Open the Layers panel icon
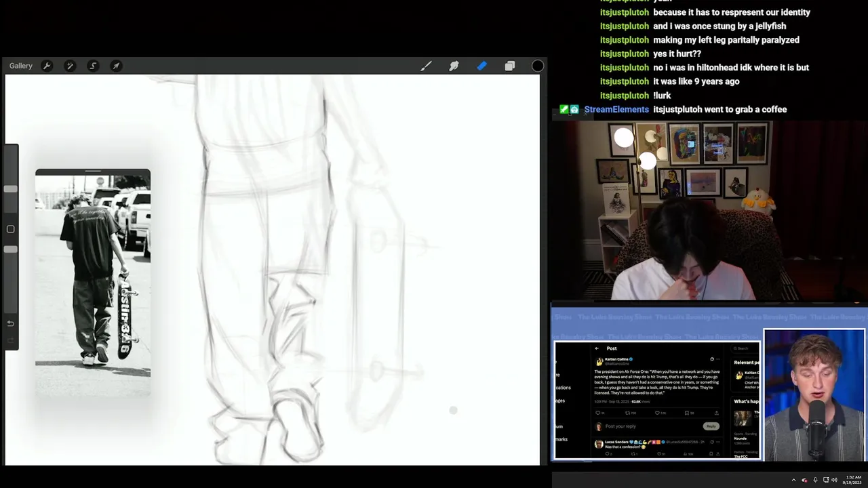868x488 pixels. [x=509, y=66]
